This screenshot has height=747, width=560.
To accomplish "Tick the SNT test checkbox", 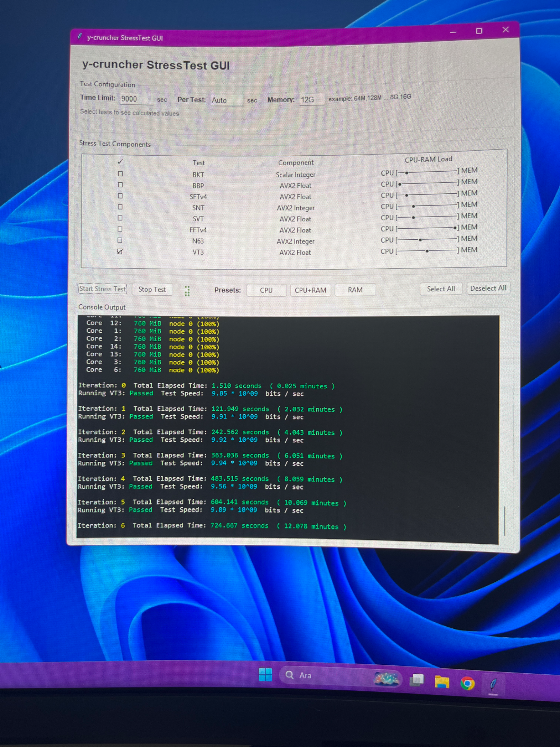I will click(x=120, y=207).
